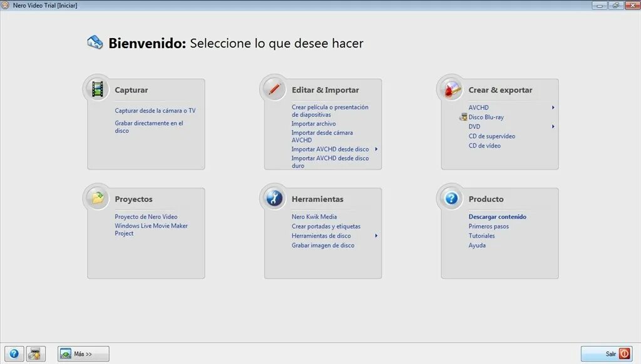Click the Nero Video Trial [Iniciar] window title
Image resolution: width=641 pixels, height=364 pixels.
[45, 5]
